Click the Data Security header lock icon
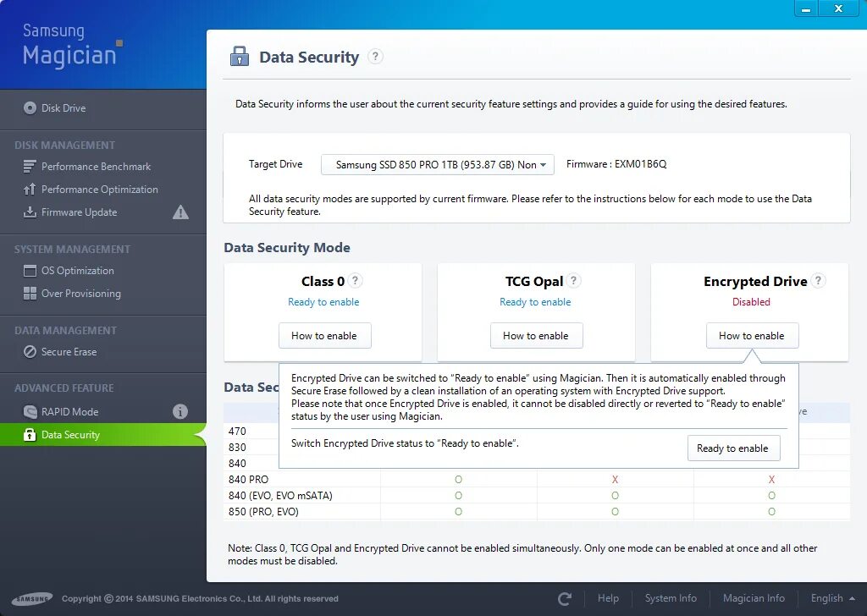Screen dimensions: 867x616 (240, 57)
